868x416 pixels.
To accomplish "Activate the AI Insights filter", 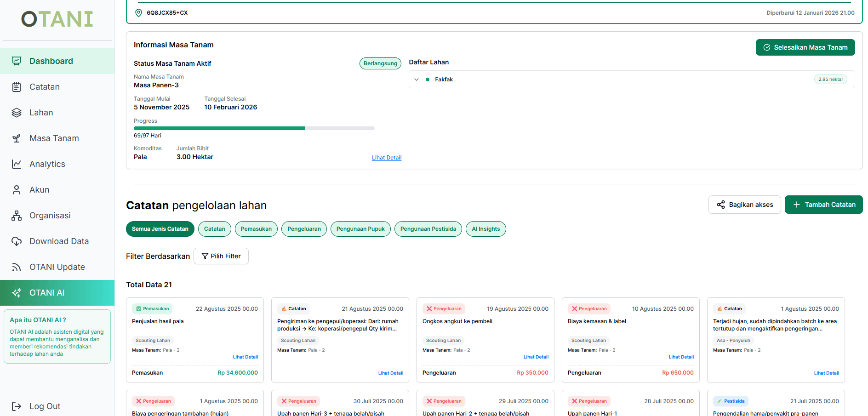I will coord(485,228).
